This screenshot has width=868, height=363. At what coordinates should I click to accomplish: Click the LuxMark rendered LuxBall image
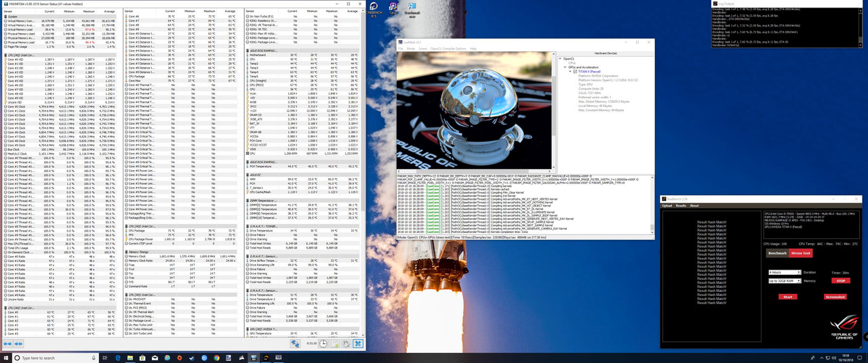pyautogui.click(x=474, y=111)
